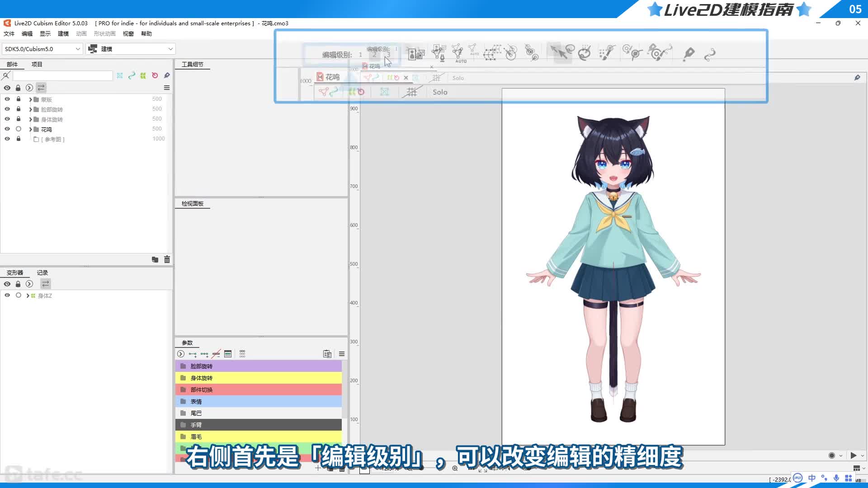The height and width of the screenshot is (488, 868).
Task: Switch to the 项目 tab
Action: (x=37, y=64)
